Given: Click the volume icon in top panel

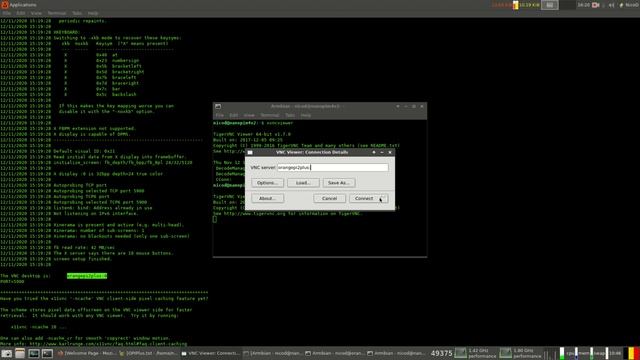Looking at the screenshot, I should [611, 5].
